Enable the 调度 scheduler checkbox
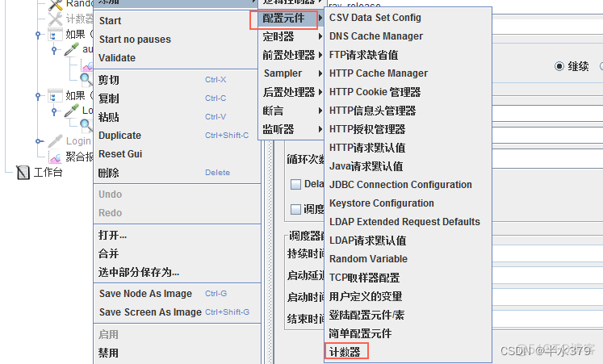 click(x=295, y=210)
